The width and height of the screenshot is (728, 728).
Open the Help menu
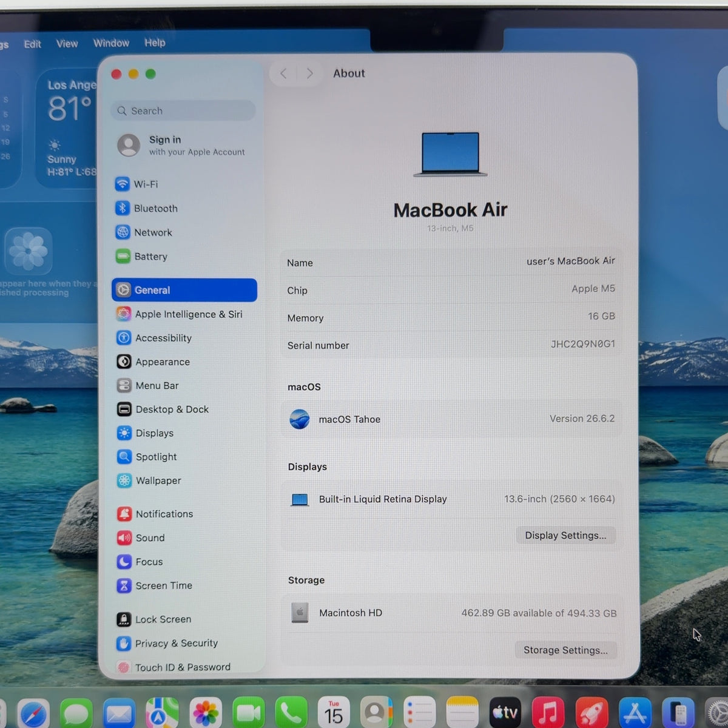click(155, 42)
